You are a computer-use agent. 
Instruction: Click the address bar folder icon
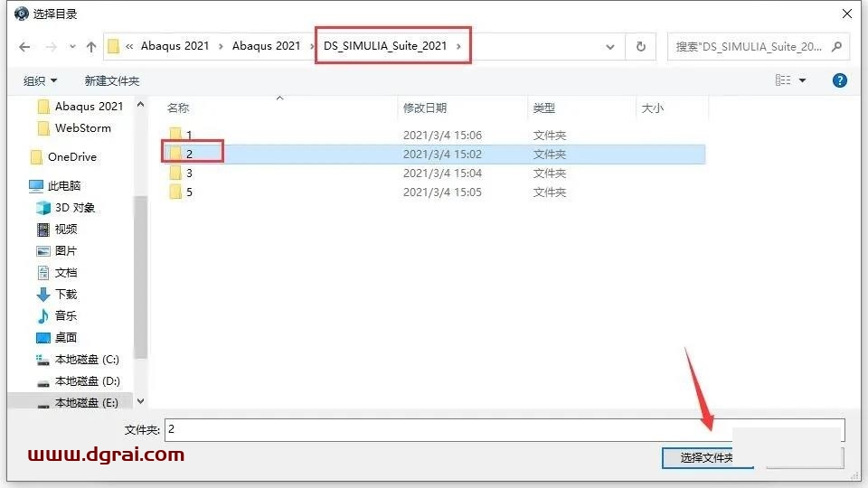[x=114, y=46]
